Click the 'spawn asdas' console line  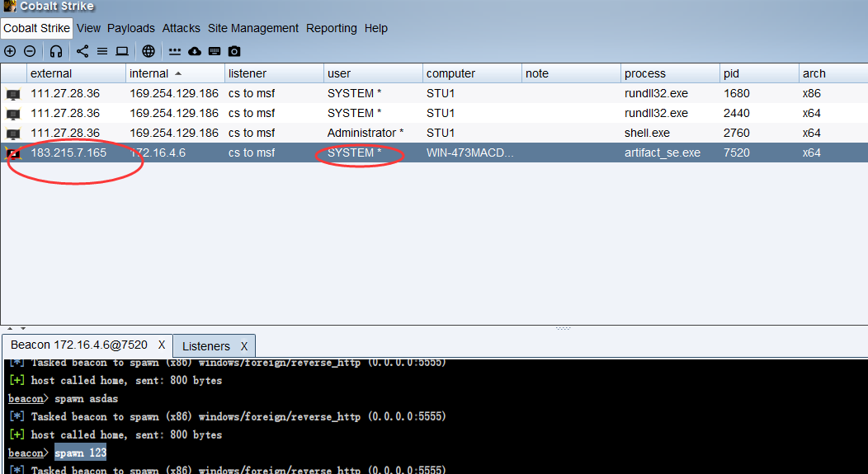click(87, 398)
